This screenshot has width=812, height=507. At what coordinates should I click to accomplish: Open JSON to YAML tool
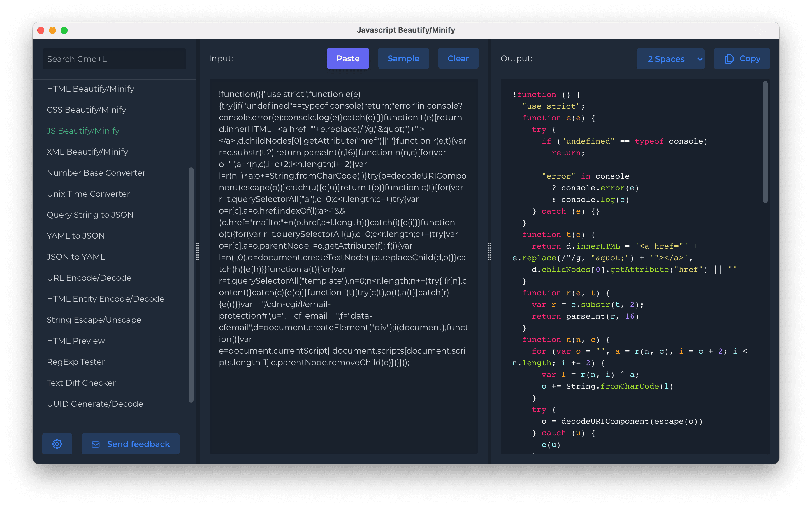pos(76,257)
